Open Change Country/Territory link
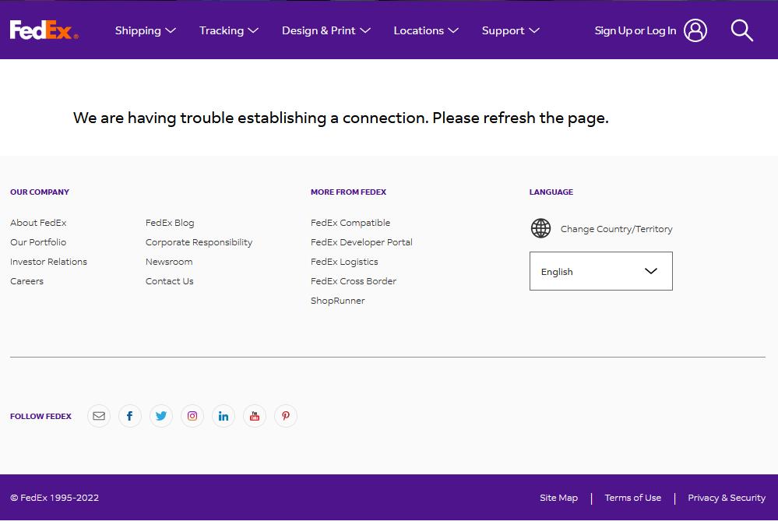This screenshot has height=532, width=778. coord(616,229)
